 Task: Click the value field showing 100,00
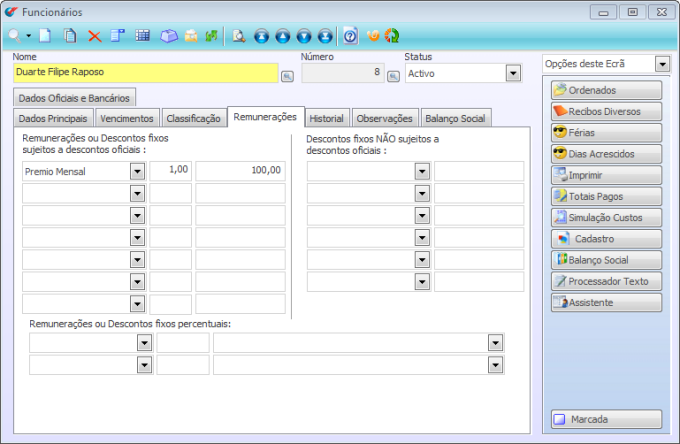[x=240, y=171]
